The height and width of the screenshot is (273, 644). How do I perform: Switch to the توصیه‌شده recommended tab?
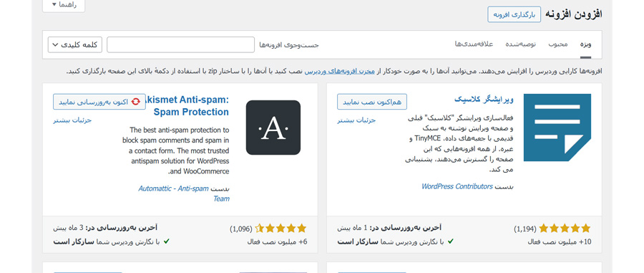click(x=520, y=44)
